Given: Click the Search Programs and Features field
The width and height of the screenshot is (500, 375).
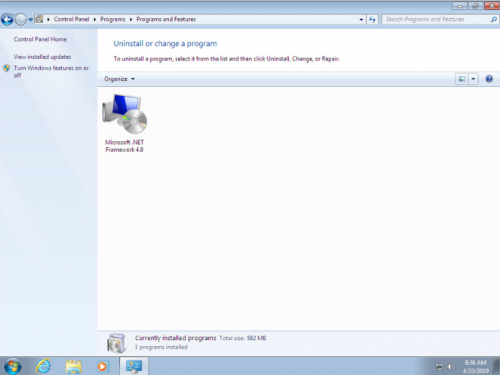Looking at the screenshot, I should click(x=436, y=20).
